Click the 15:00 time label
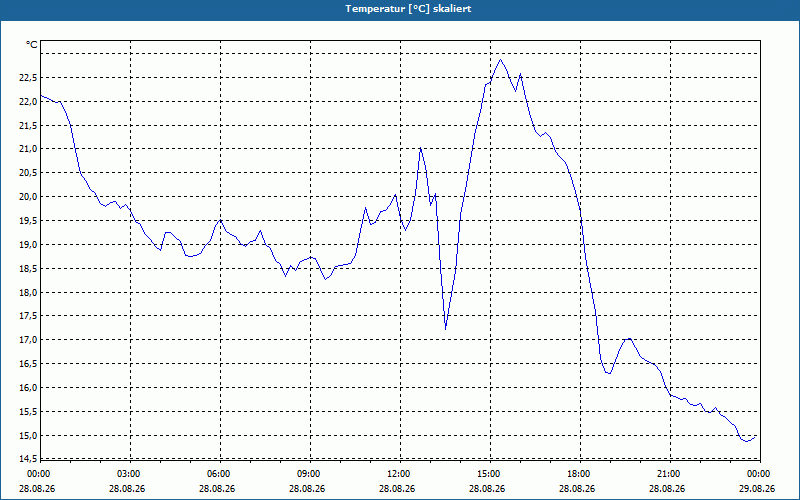This screenshot has height=500, width=800. tap(491, 474)
